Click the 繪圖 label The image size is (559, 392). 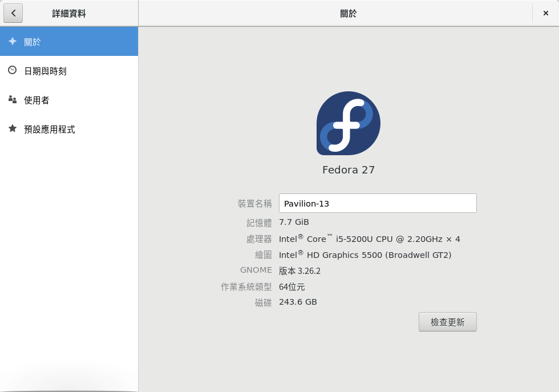(263, 254)
